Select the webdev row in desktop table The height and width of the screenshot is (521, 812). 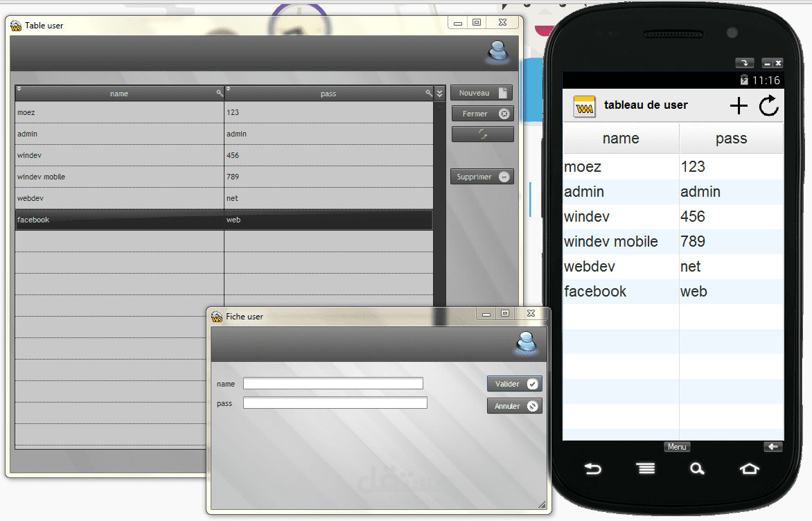click(x=224, y=198)
